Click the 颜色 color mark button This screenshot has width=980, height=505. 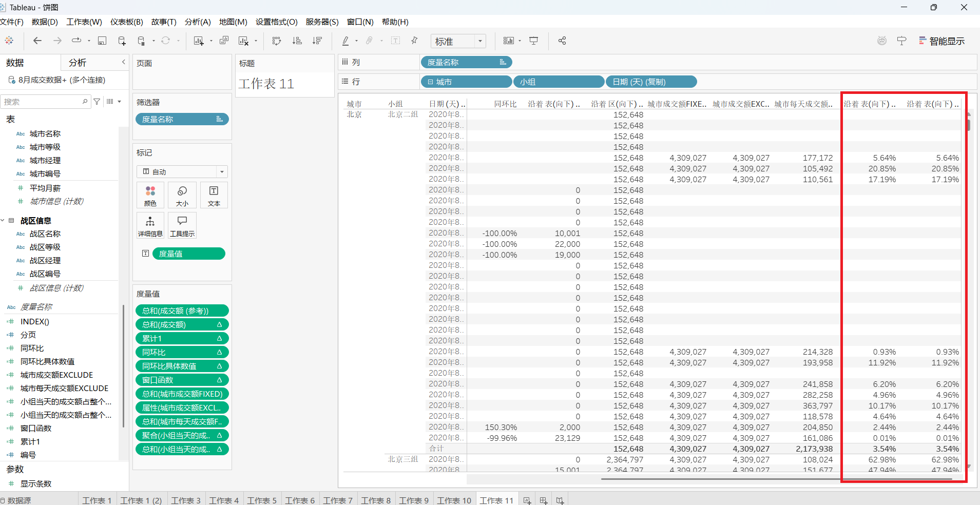point(150,195)
